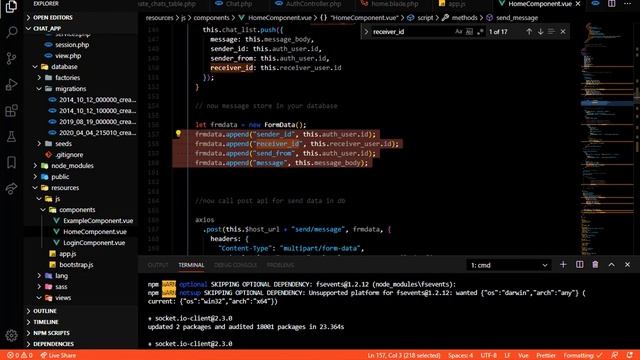Kill the terminal with trash icon
This screenshot has height=360, width=640.
[x=595, y=265]
